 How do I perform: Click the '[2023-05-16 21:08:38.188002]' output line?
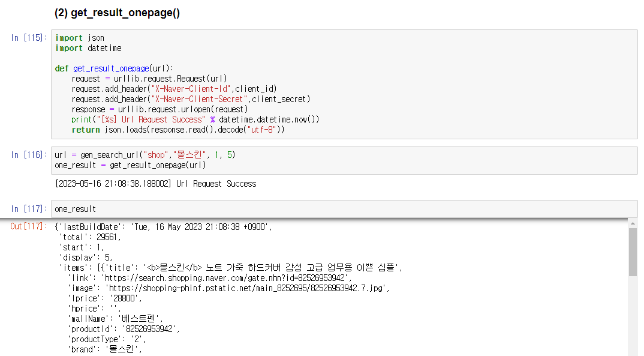point(156,184)
